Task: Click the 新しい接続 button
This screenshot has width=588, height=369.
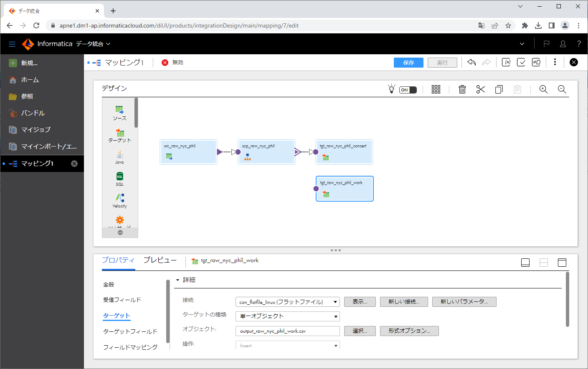Action: [403, 301]
